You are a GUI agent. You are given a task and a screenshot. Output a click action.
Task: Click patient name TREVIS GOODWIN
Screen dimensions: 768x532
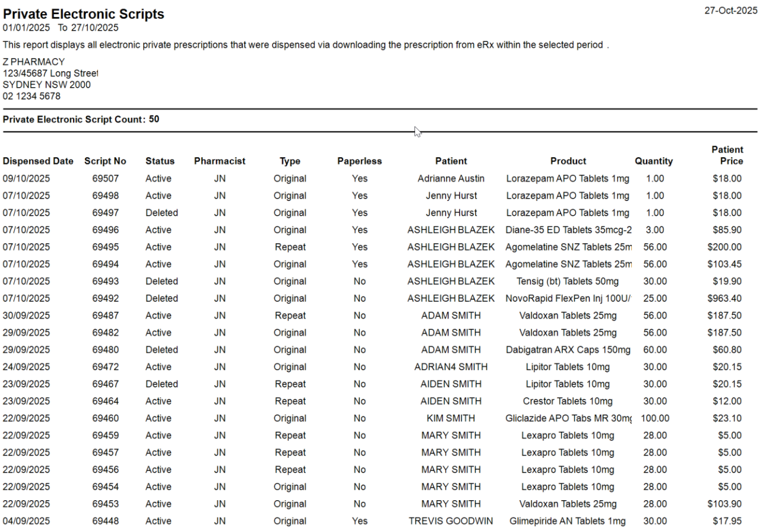(x=451, y=521)
